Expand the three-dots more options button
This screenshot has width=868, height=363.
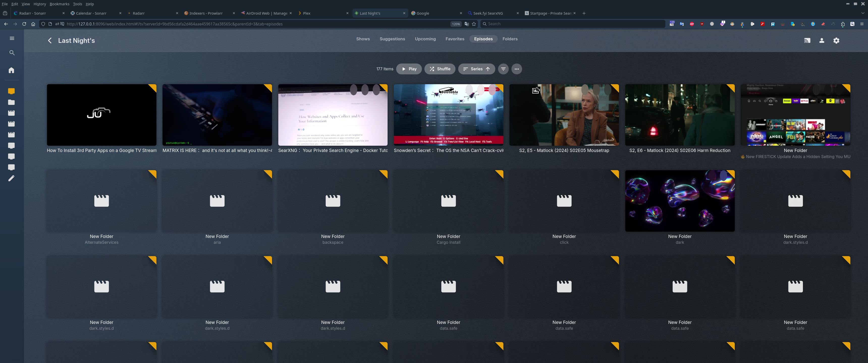(517, 69)
